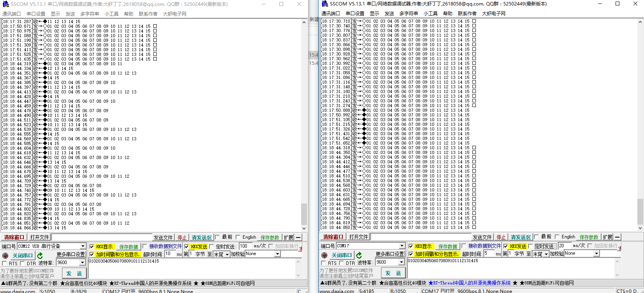This screenshot has width=644, height=293.
Task: Open the 小工具 menu in right window
Action: click(x=431, y=14)
